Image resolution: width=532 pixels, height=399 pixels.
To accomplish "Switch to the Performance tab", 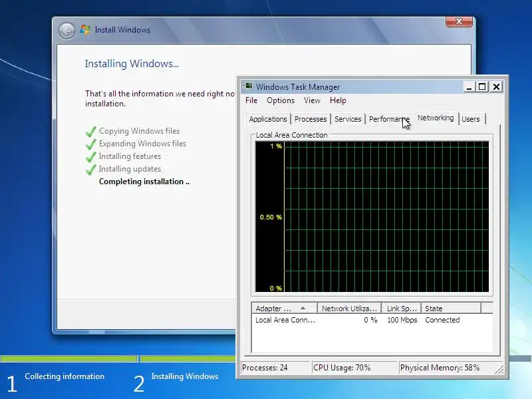I will click(390, 119).
